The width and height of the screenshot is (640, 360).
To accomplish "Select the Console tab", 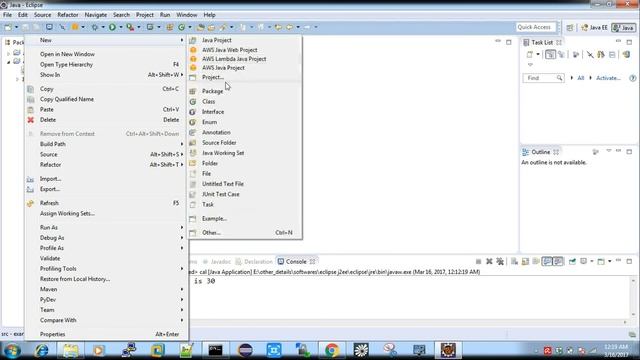I will (296, 261).
